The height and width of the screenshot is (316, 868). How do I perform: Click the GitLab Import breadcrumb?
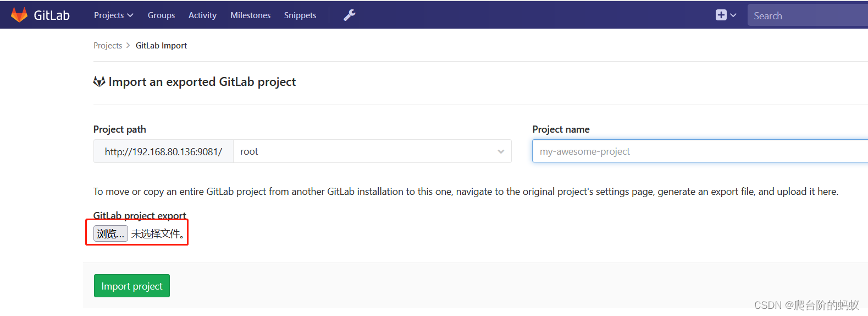161,46
